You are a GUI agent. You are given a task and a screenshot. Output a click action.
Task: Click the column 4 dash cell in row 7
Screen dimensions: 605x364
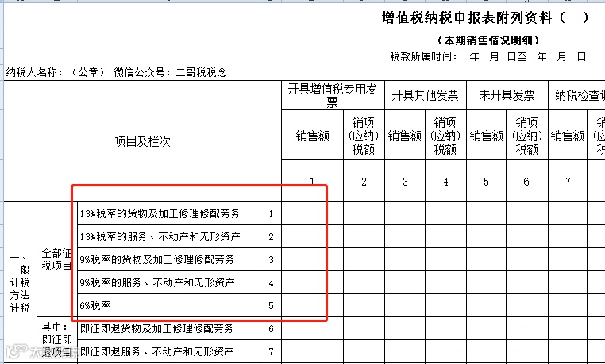coord(445,351)
